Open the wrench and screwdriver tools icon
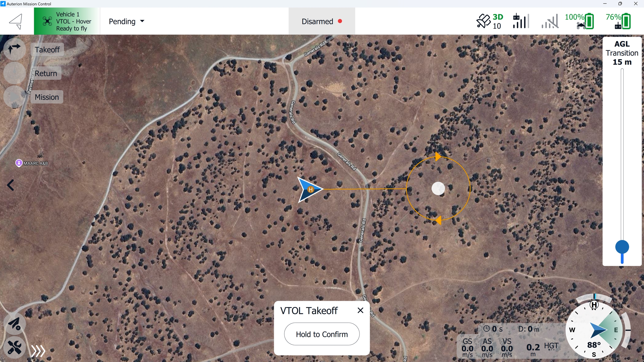 click(14, 347)
